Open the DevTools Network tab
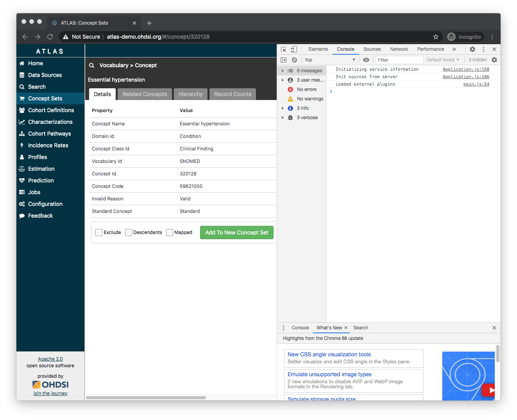The height and width of the screenshot is (420, 517). pyautogui.click(x=399, y=49)
